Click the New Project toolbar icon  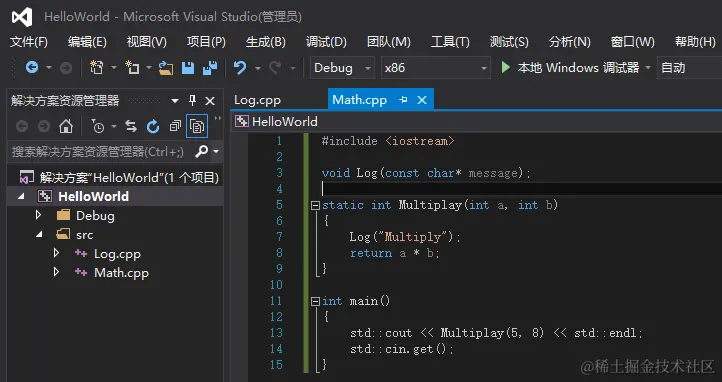97,68
